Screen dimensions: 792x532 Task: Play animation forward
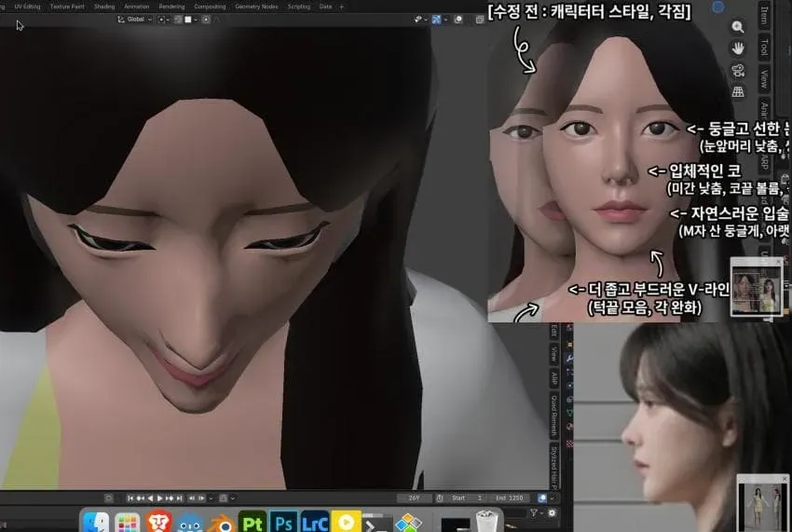(160, 498)
